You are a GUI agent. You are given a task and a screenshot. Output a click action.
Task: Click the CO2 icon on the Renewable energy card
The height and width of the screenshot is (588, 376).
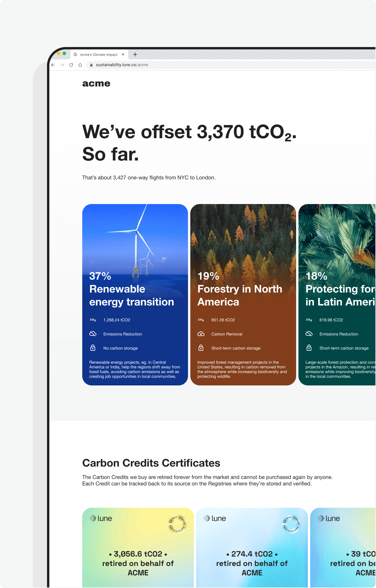point(93,320)
